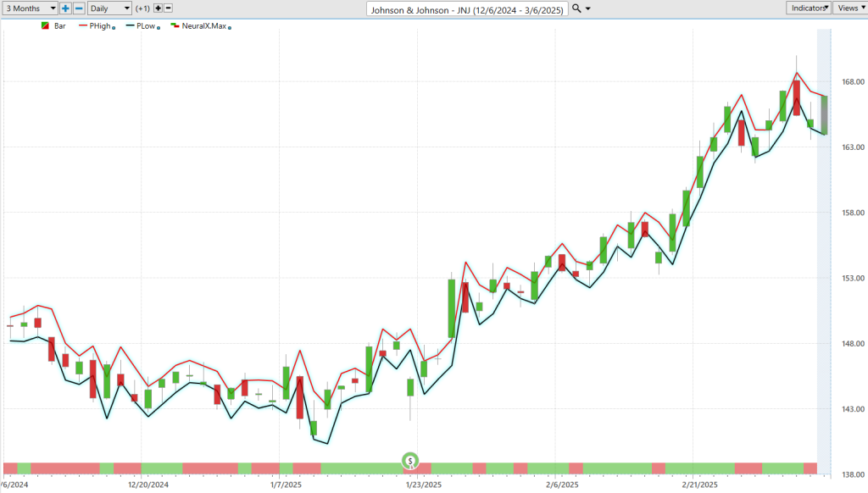Click the PLow legend label
Viewport: 868px width, 493px height.
click(146, 26)
